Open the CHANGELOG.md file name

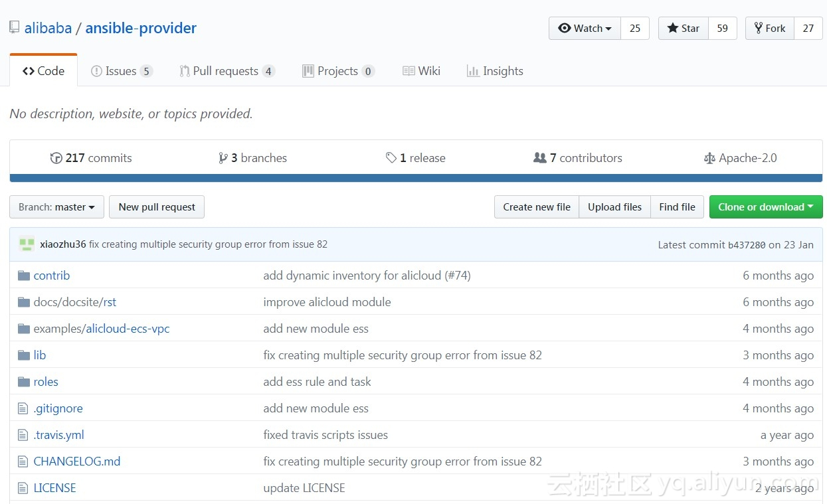(x=77, y=462)
